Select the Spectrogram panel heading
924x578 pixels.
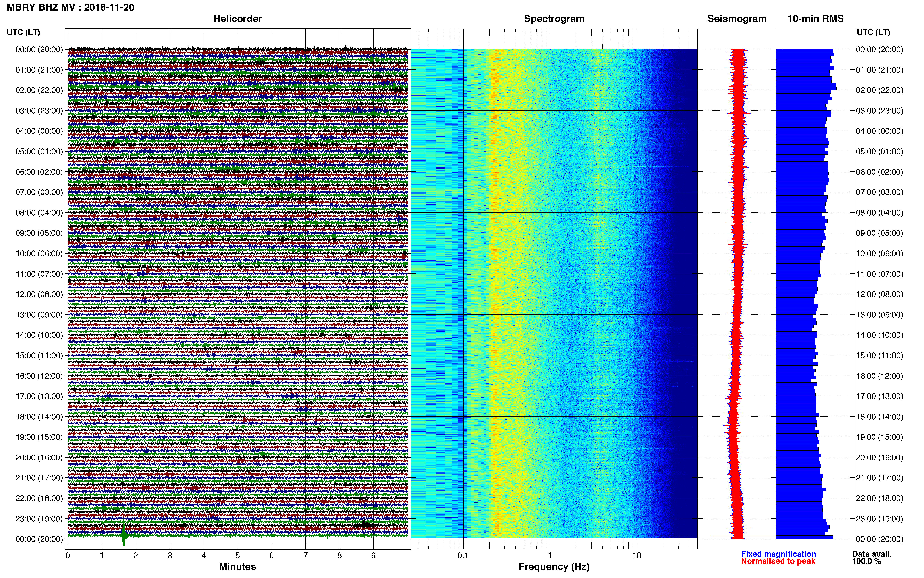point(554,19)
